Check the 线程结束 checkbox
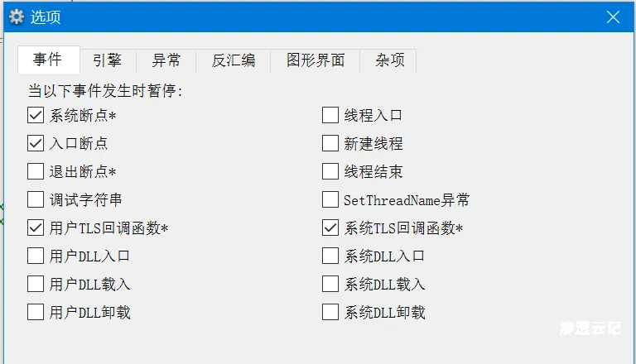 330,171
